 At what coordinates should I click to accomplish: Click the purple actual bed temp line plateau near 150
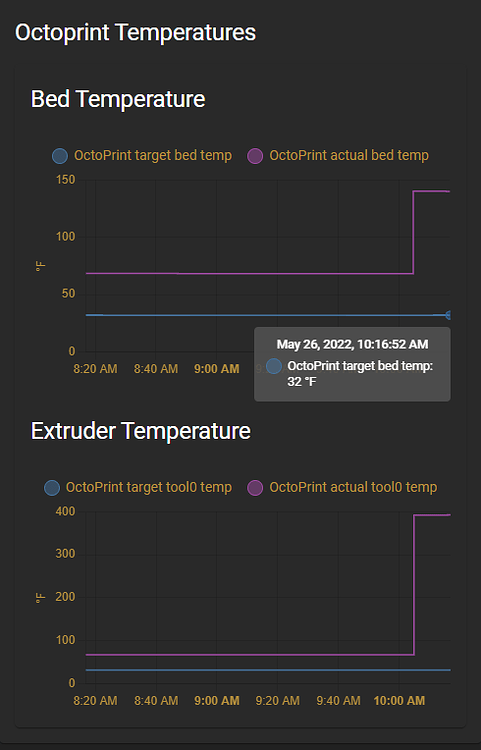click(x=431, y=191)
